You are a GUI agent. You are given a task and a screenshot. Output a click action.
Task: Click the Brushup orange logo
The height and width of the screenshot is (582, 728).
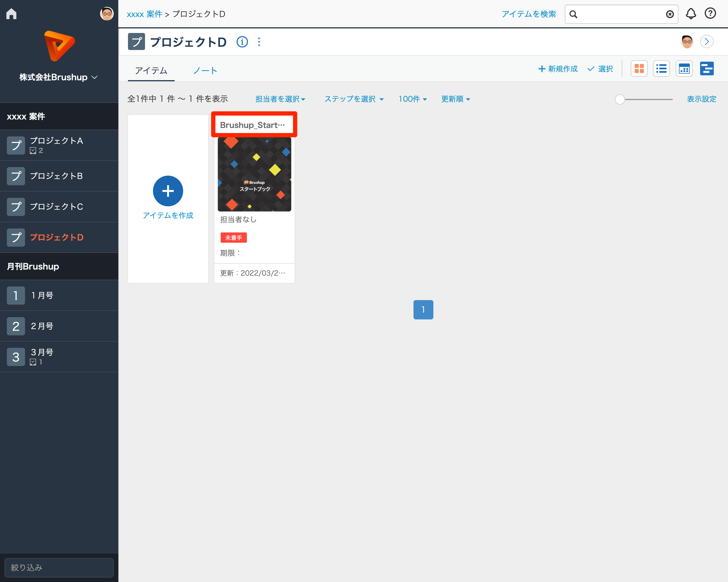[59, 46]
